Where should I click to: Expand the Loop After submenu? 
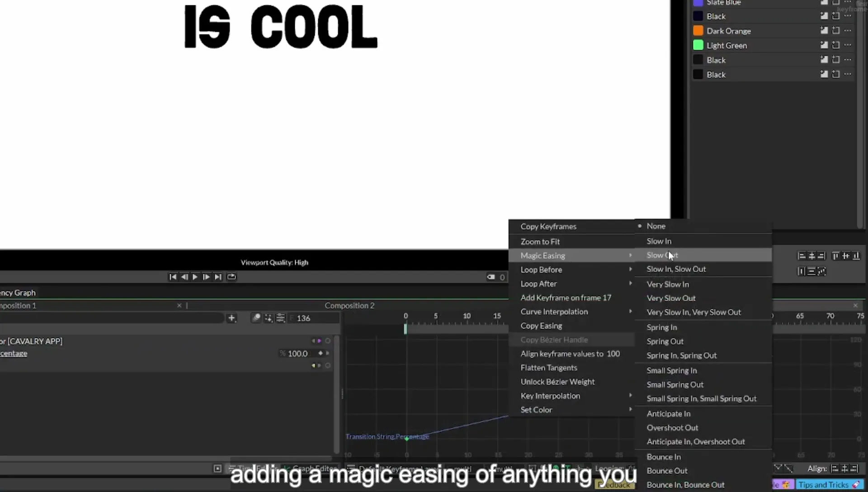pos(571,284)
